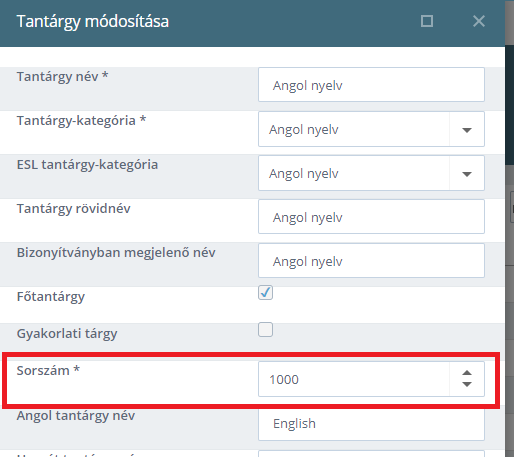
Task: Click the Tantárgy név input field
Action: (371, 85)
